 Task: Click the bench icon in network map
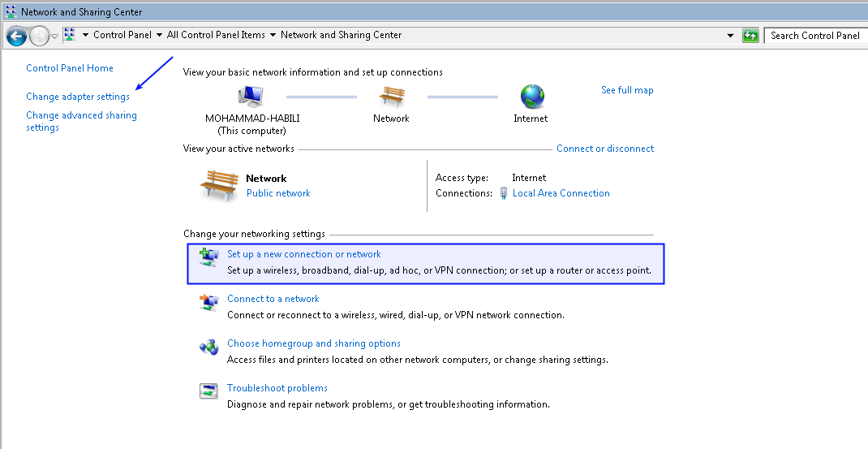[x=391, y=97]
